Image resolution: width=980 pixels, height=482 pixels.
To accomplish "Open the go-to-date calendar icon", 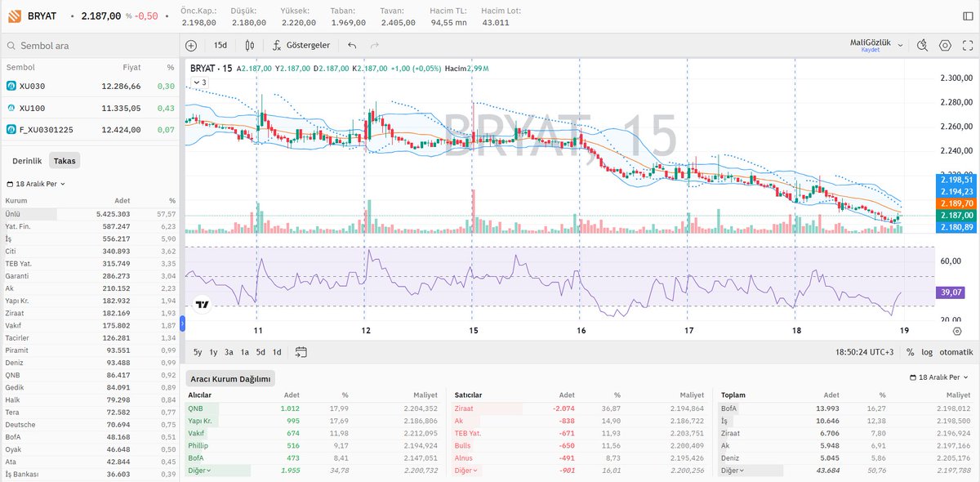I will click(301, 352).
